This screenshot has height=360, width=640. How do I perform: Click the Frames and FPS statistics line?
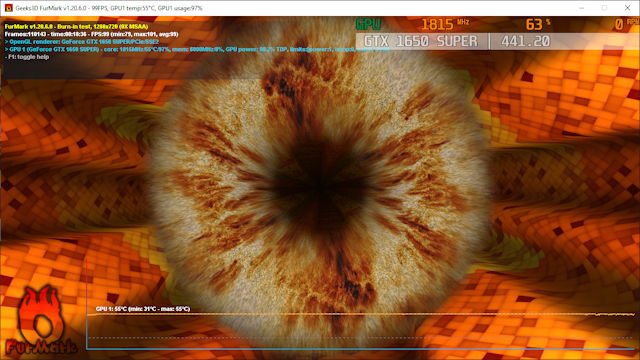click(91, 34)
